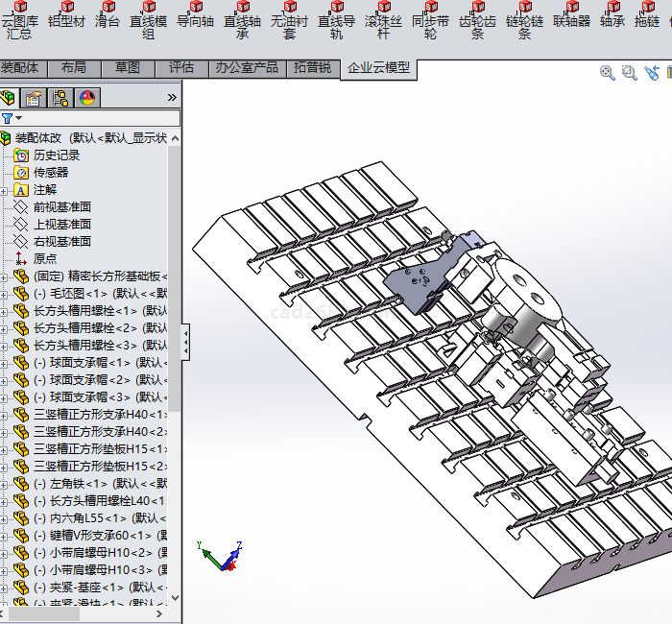Click the panel expand double-arrow button
This screenshot has height=624, width=672.
pyautogui.click(x=172, y=97)
